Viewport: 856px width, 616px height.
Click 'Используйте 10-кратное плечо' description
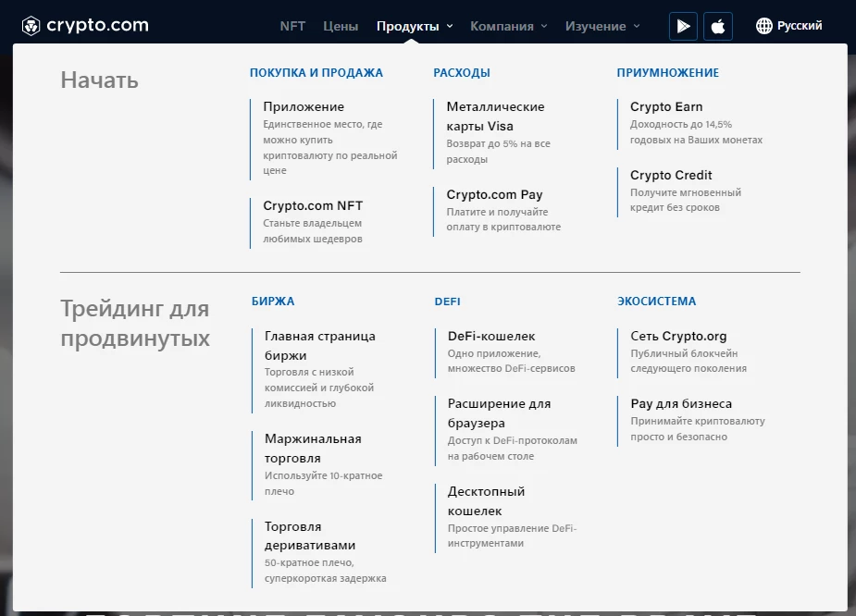tap(324, 483)
